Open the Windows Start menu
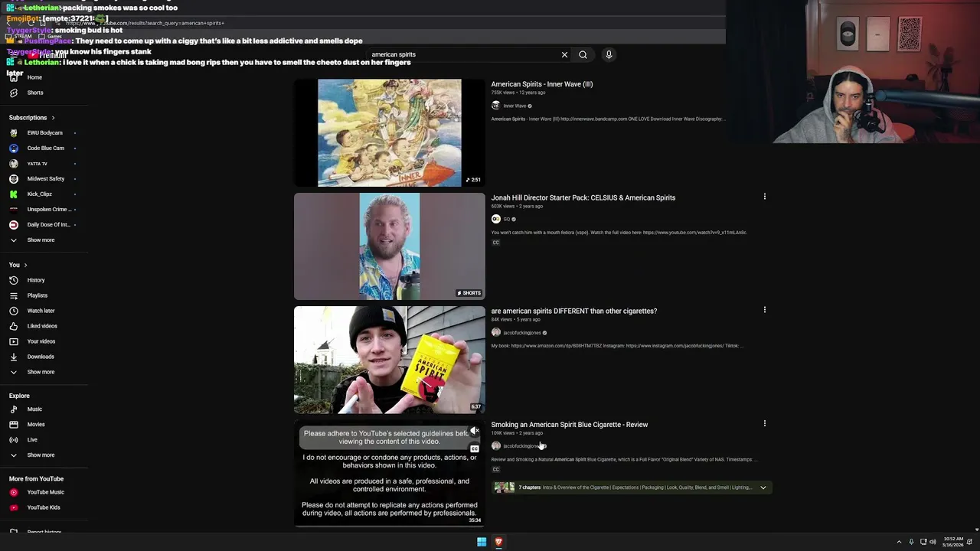This screenshot has width=980, height=551. click(x=482, y=542)
